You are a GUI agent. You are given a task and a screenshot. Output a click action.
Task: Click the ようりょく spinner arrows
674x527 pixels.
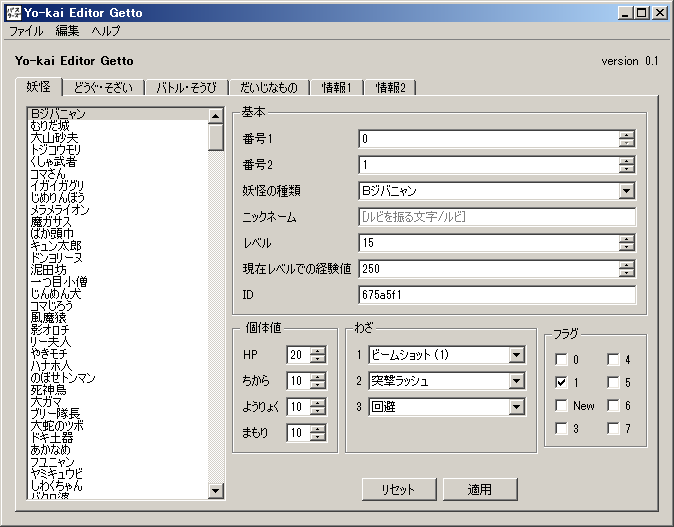click(x=318, y=407)
